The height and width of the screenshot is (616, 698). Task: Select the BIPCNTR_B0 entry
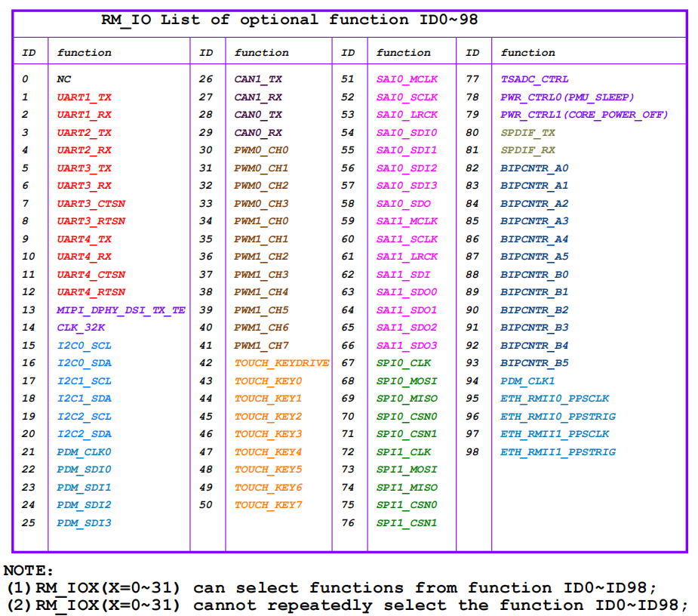(534, 274)
